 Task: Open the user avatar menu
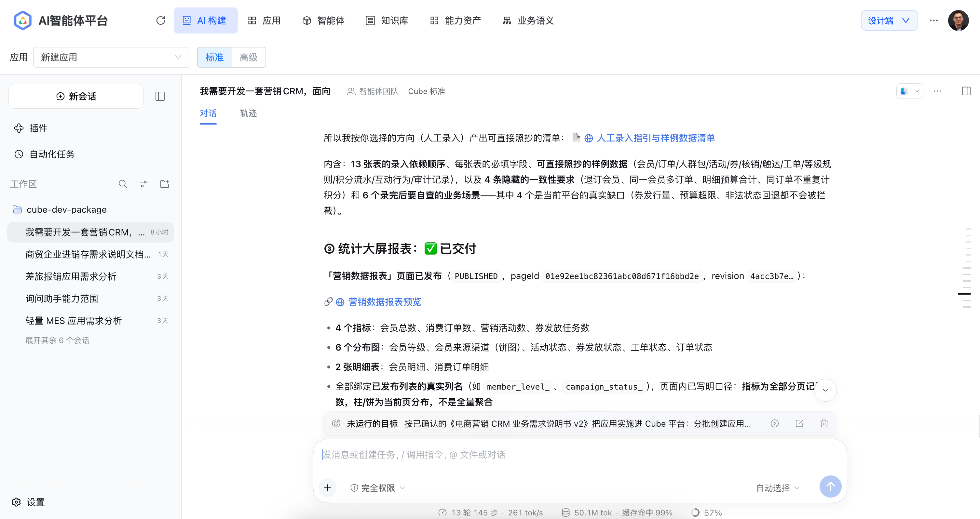pos(958,20)
